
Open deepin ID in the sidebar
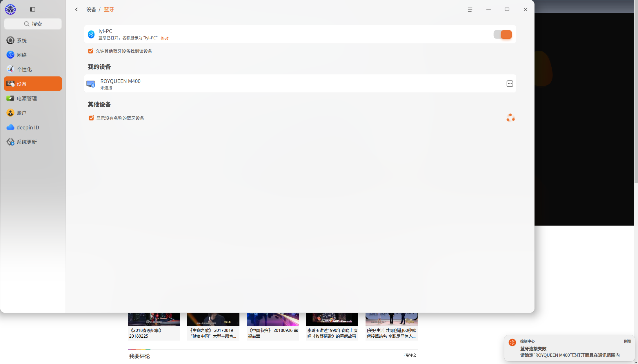coord(33,127)
